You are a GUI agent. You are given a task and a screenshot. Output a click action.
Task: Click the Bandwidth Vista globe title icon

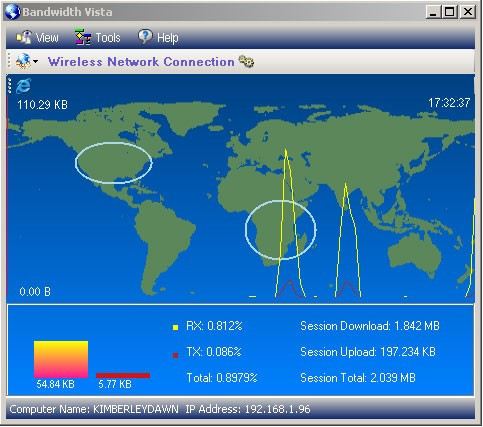[x=12, y=12]
